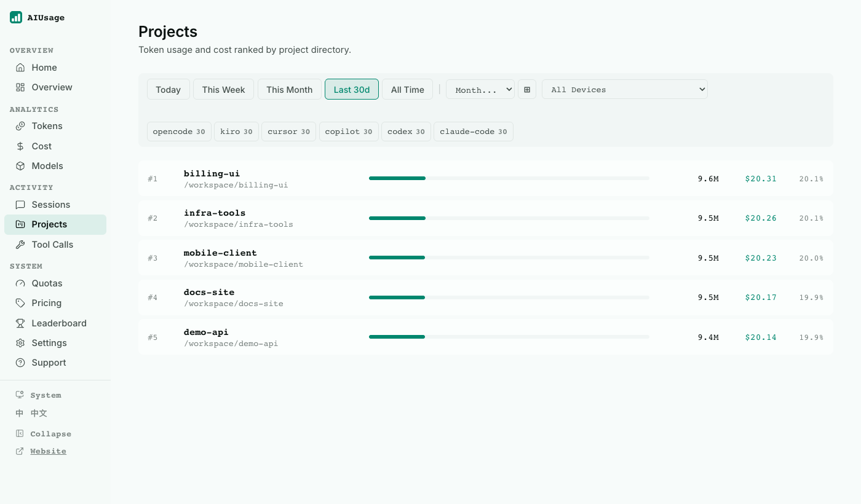Click the Projects page heading
The image size is (861, 504).
168,31
